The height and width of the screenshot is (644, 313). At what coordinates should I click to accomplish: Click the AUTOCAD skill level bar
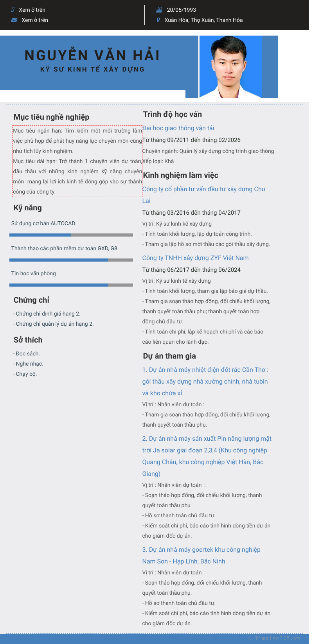click(x=71, y=235)
